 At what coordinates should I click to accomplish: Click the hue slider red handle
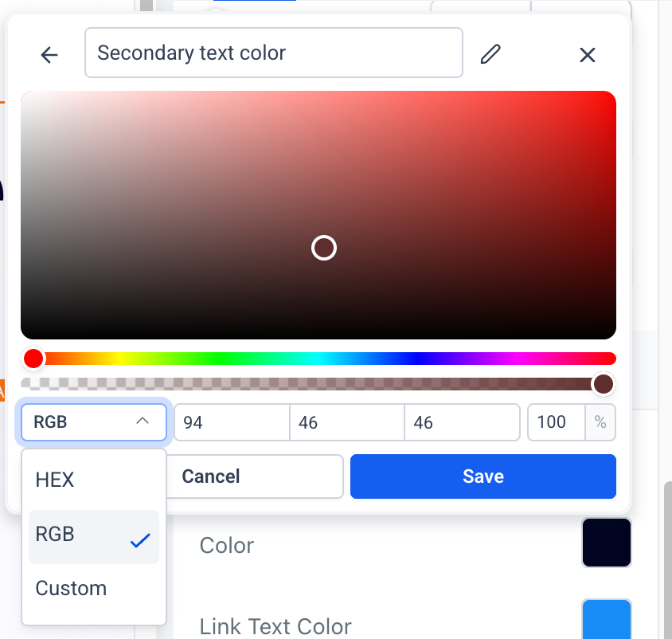33,359
